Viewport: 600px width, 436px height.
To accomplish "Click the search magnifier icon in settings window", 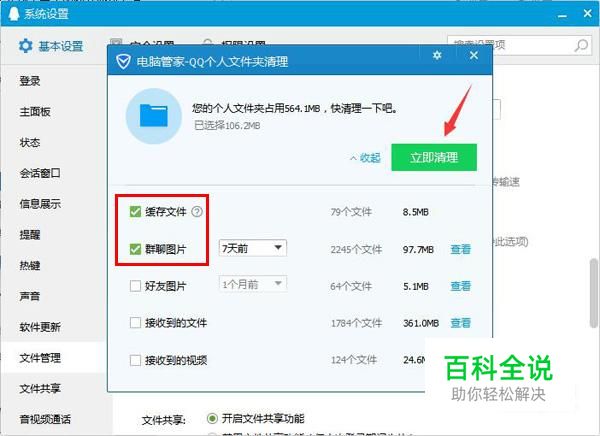I will click(581, 45).
